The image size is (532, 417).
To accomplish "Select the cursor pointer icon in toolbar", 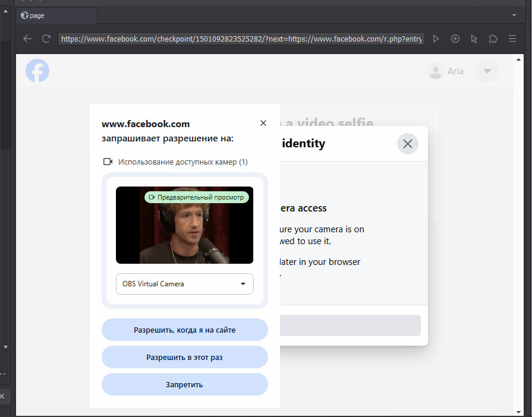I will (x=474, y=39).
